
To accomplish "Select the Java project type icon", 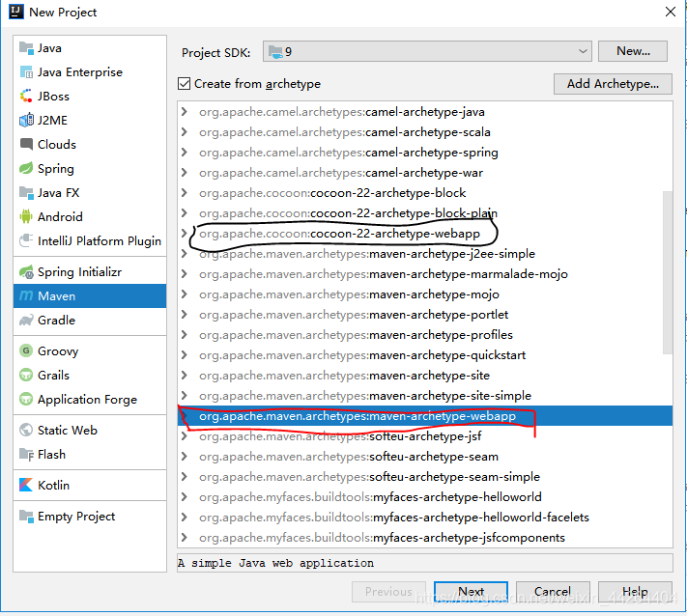I will coord(26,48).
